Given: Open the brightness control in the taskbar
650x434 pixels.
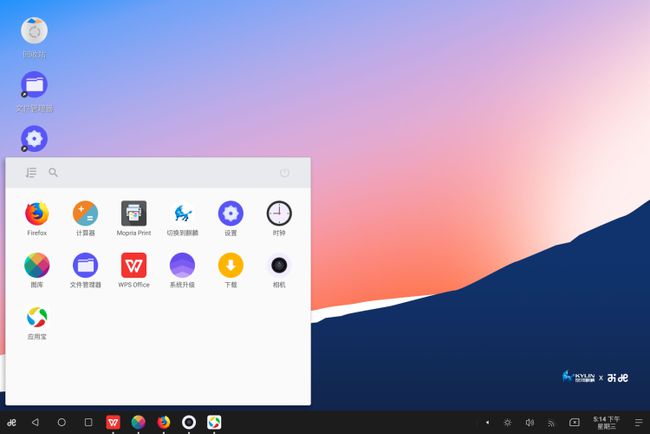Looking at the screenshot, I should [x=507, y=423].
